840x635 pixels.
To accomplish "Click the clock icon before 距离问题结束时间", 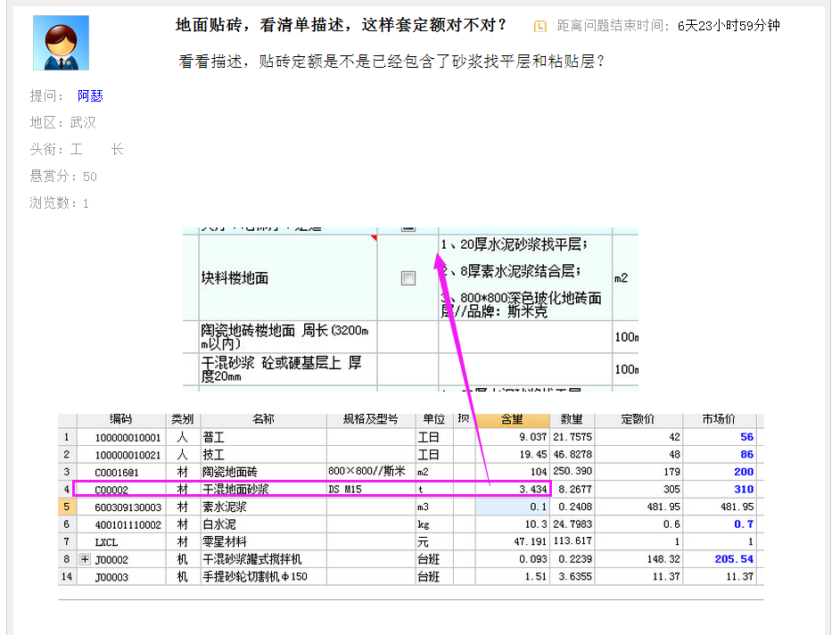I will [540, 26].
